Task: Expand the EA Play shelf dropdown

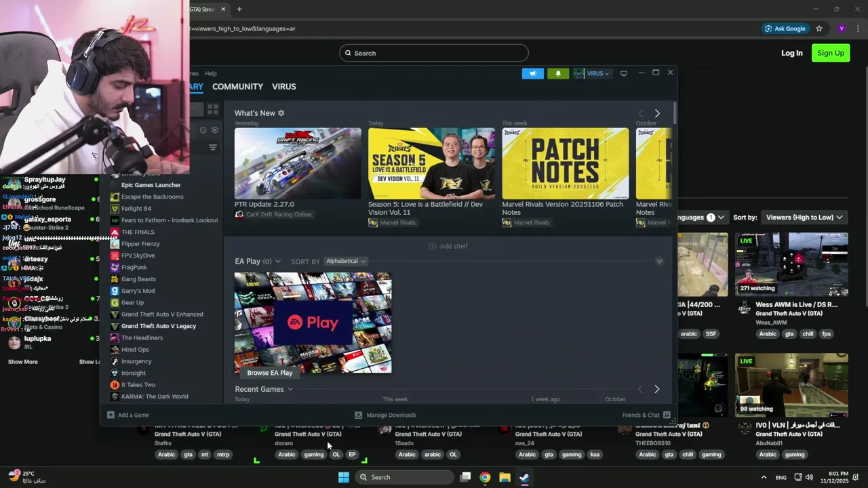Action: 277,262
